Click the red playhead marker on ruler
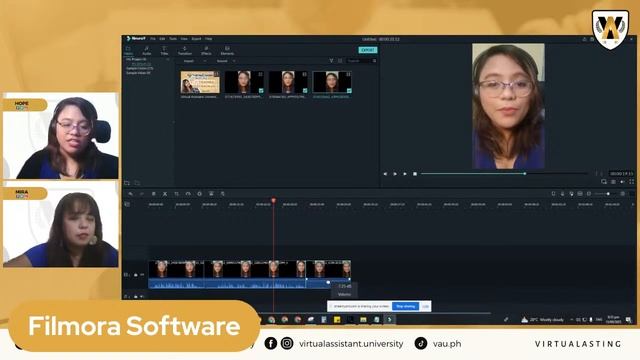 pos(273,200)
